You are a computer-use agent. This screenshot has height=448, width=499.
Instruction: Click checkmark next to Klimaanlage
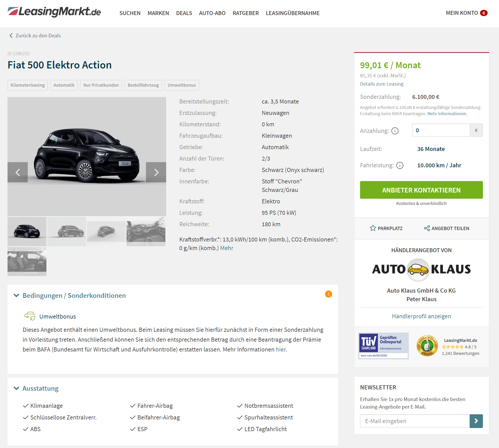coord(25,406)
